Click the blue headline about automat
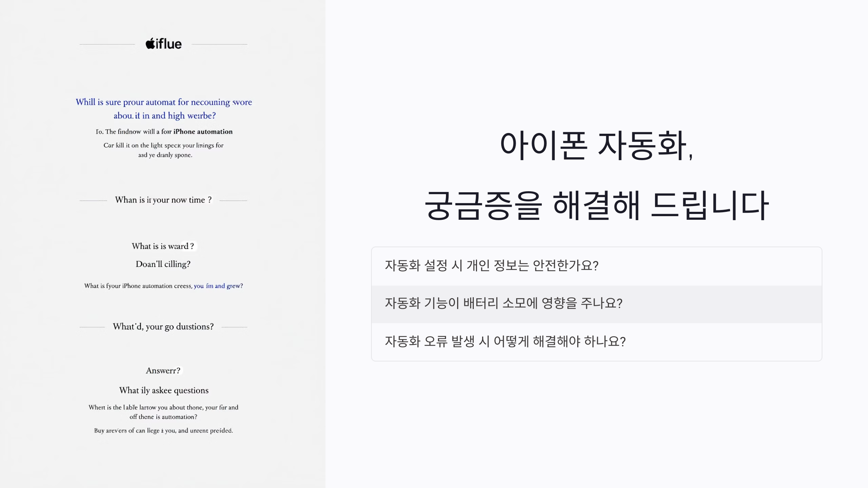 tap(163, 102)
